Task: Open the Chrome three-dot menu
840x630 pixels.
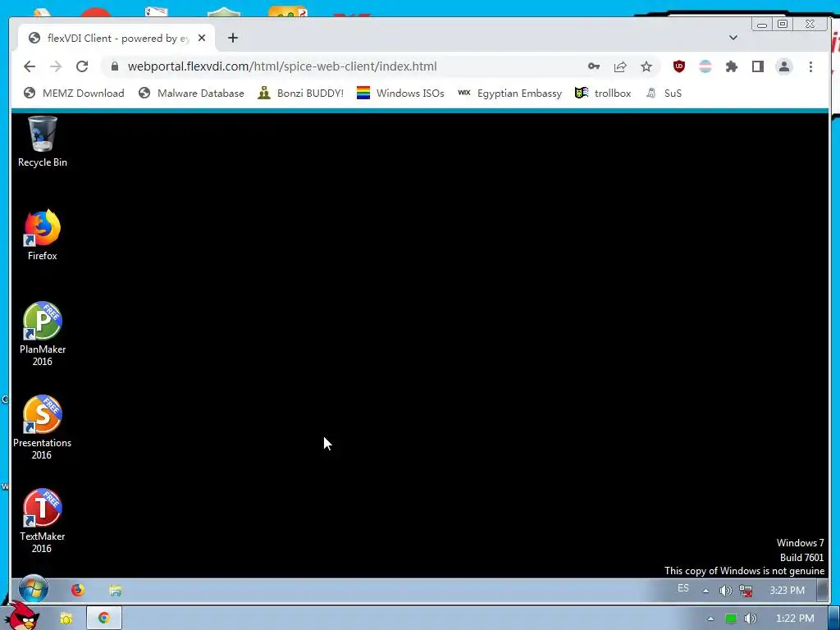Action: click(810, 66)
